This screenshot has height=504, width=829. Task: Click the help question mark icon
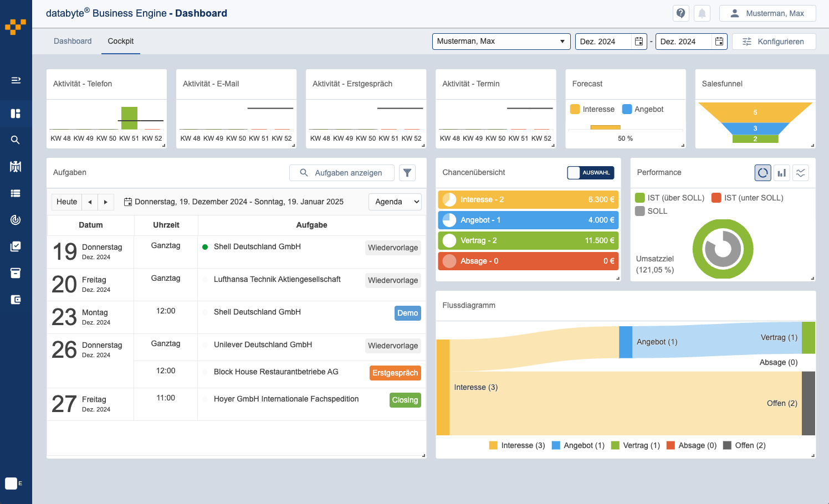tap(680, 13)
